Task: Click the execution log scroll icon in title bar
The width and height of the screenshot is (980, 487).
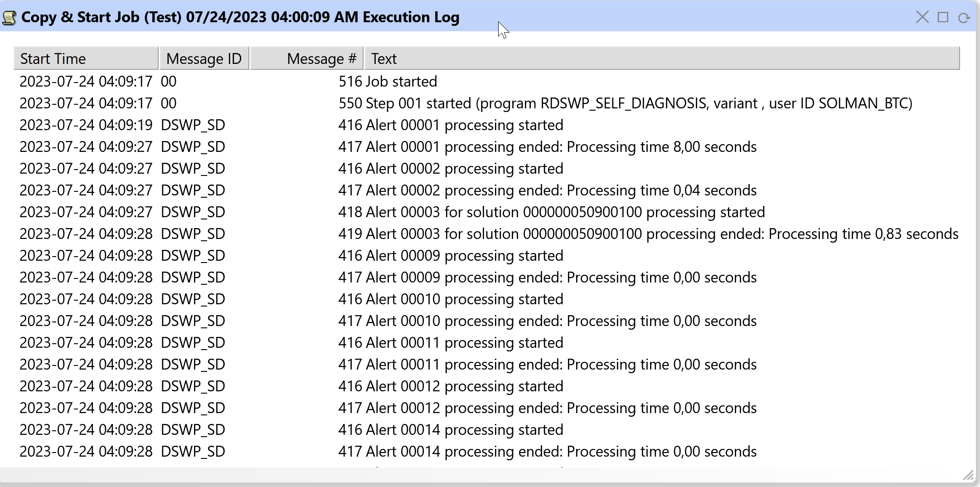Action: tap(9, 18)
